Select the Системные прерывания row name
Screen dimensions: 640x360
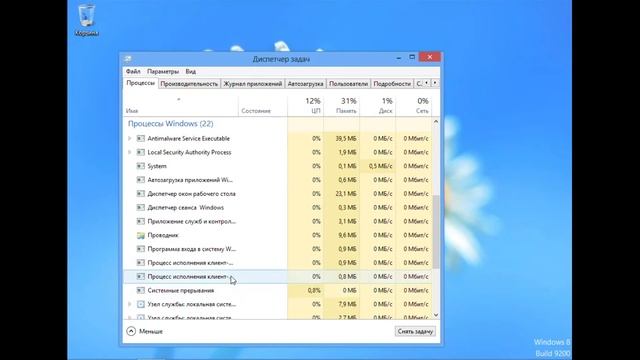180,290
